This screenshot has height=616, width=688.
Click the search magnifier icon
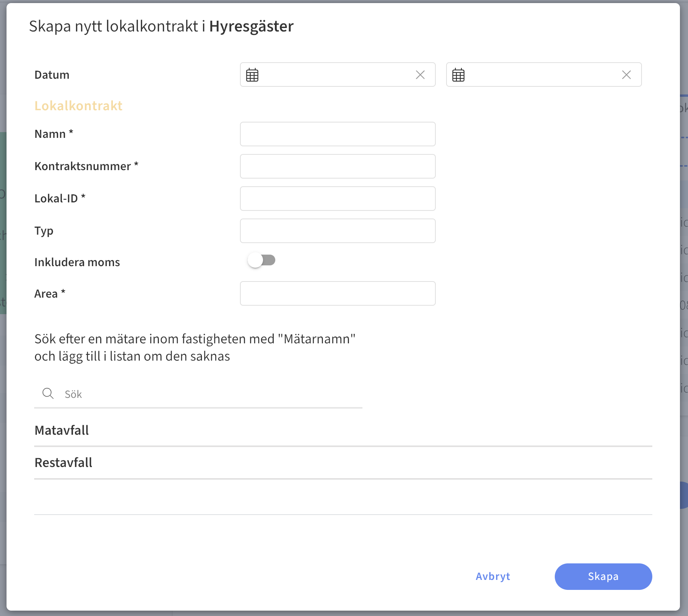tap(48, 394)
